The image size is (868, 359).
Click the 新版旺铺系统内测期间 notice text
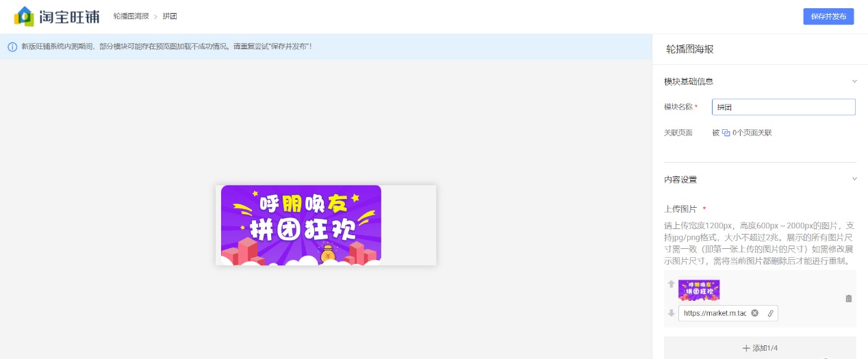[166, 46]
